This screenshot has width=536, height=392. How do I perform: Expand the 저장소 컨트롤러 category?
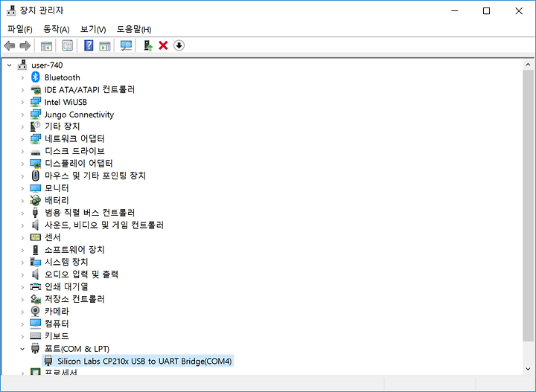point(22,299)
